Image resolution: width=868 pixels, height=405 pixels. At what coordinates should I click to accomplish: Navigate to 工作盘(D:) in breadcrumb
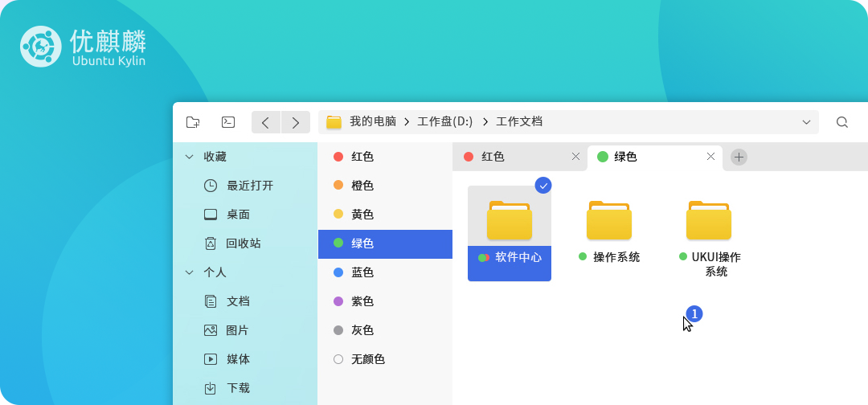coord(444,122)
